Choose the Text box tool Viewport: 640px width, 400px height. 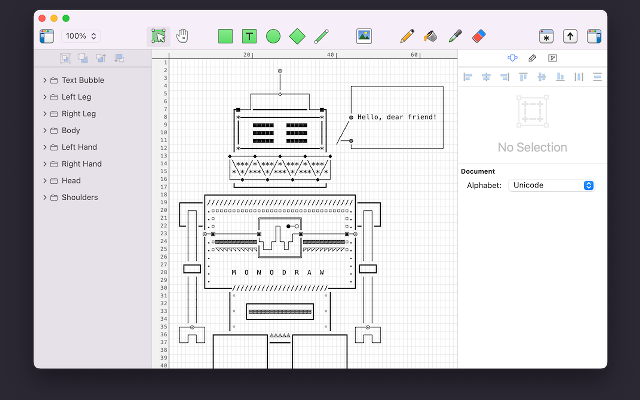click(x=249, y=36)
